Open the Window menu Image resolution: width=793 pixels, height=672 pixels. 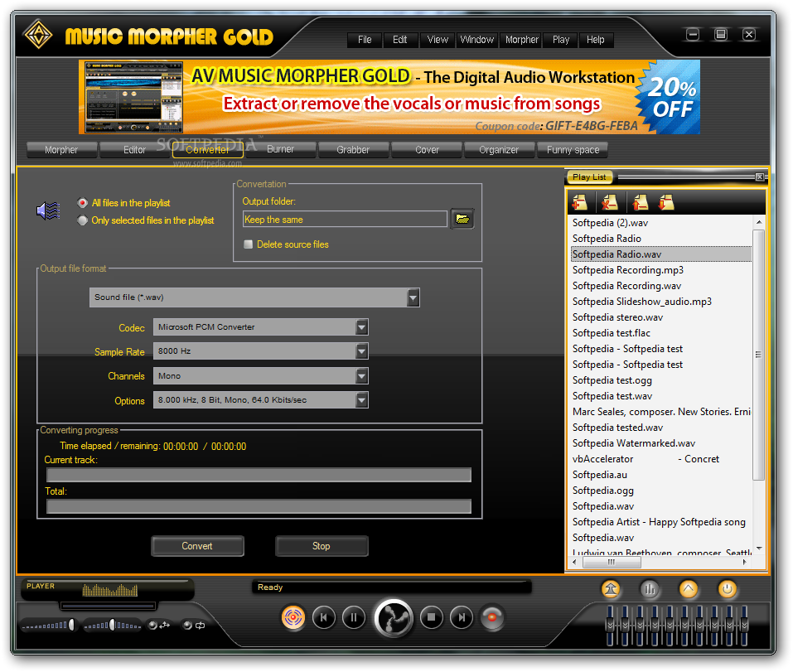[x=477, y=40]
